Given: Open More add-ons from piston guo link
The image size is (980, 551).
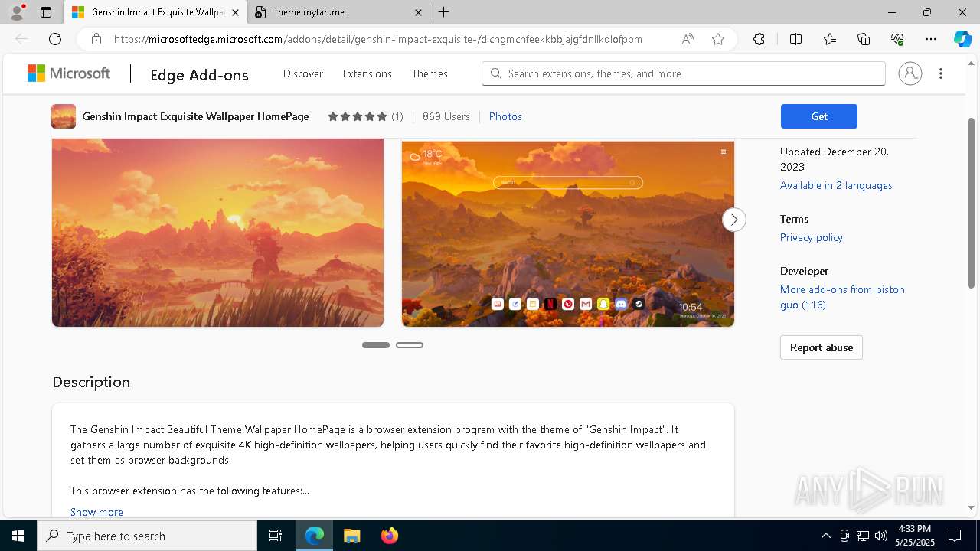Looking at the screenshot, I should click(x=842, y=297).
